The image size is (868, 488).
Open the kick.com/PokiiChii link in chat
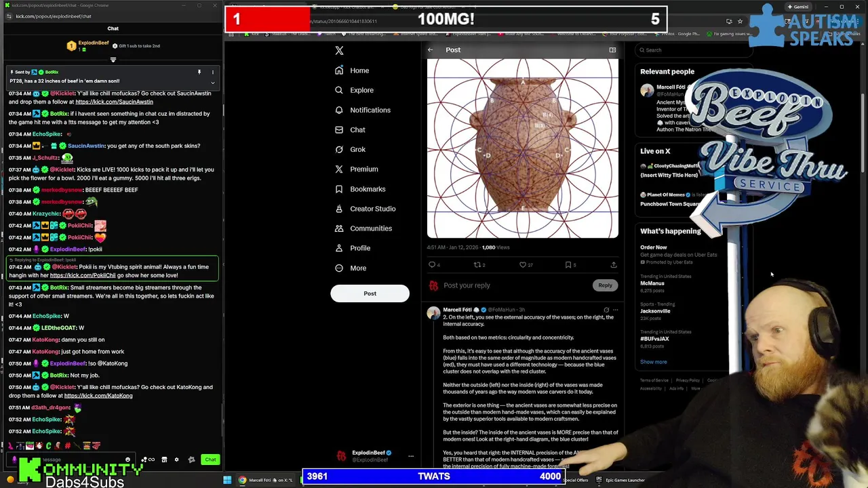pos(83,275)
